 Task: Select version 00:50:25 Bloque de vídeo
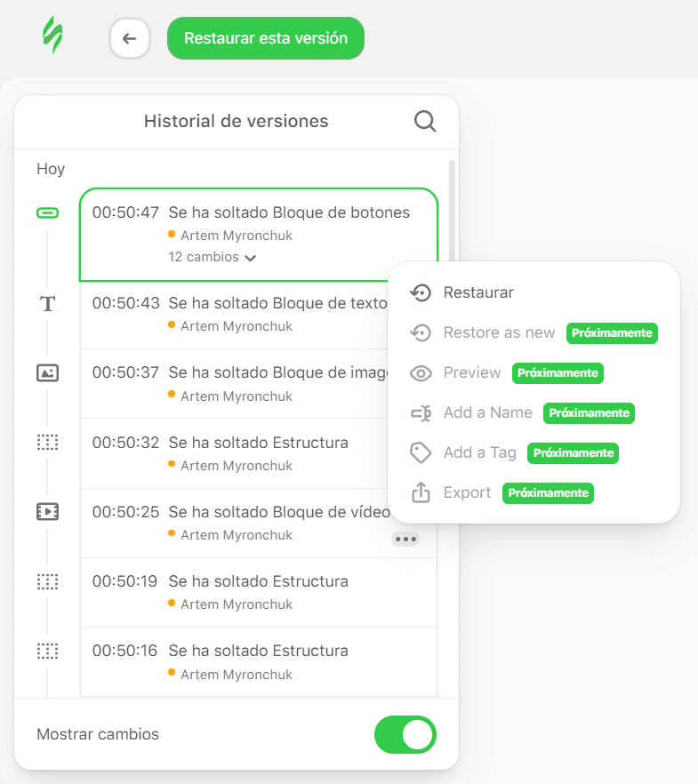click(x=259, y=523)
